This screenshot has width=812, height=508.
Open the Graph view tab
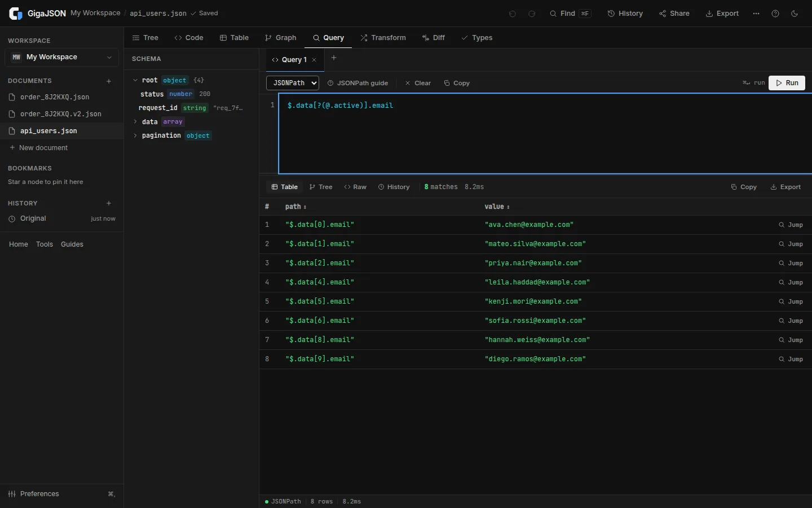281,38
